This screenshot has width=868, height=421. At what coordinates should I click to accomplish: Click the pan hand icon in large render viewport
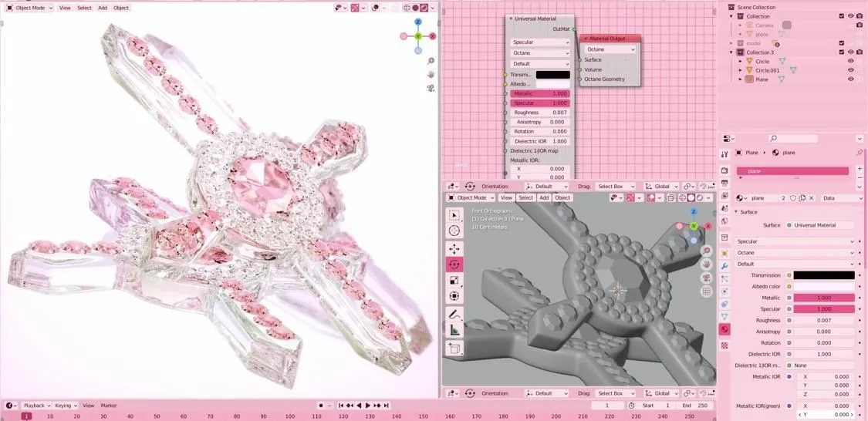pos(431,74)
